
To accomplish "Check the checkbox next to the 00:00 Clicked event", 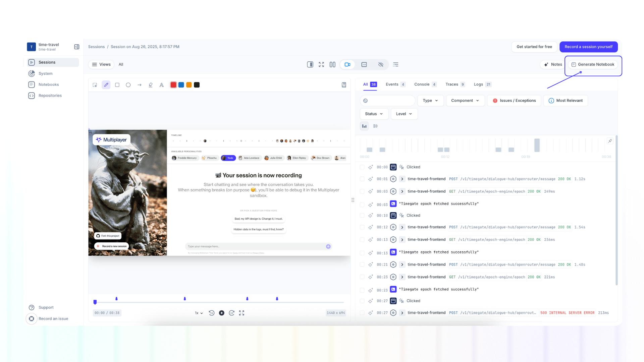I will [362, 167].
